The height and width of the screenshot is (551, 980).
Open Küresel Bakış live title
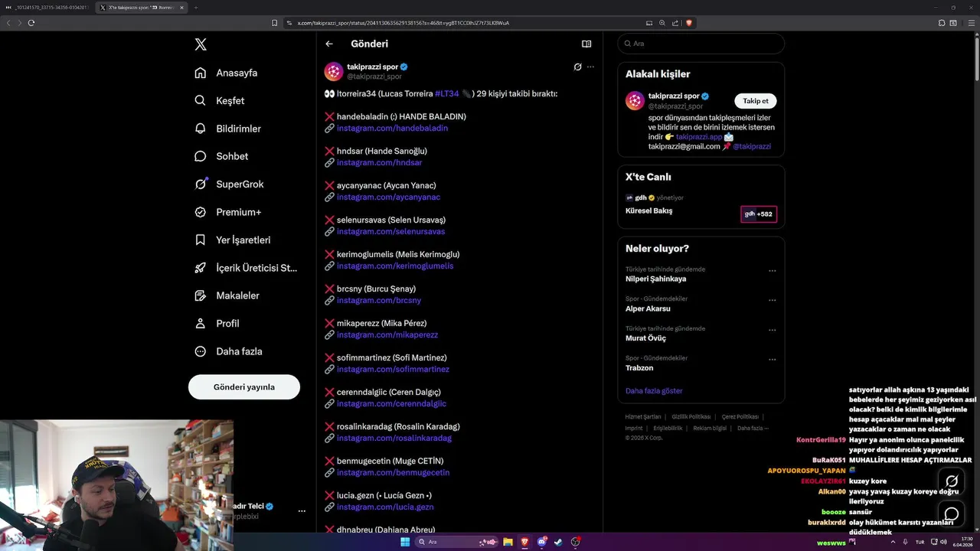648,211
